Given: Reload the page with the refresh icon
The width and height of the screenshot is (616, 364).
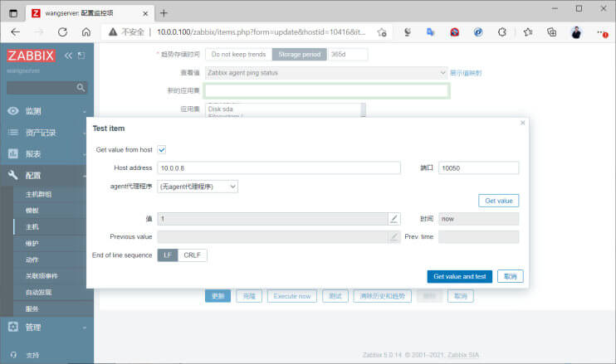Looking at the screenshot, I should tap(62, 32).
